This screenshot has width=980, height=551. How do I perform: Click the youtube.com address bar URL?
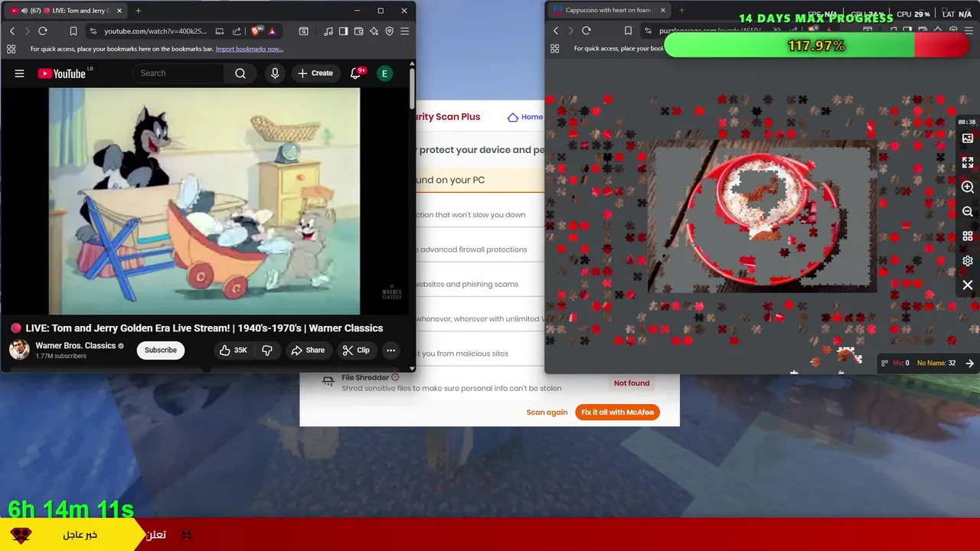(155, 31)
